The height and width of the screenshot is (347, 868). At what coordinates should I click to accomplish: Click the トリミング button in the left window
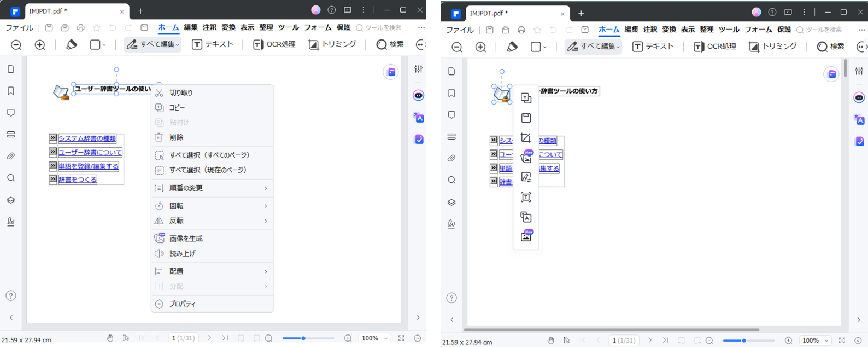(x=332, y=44)
